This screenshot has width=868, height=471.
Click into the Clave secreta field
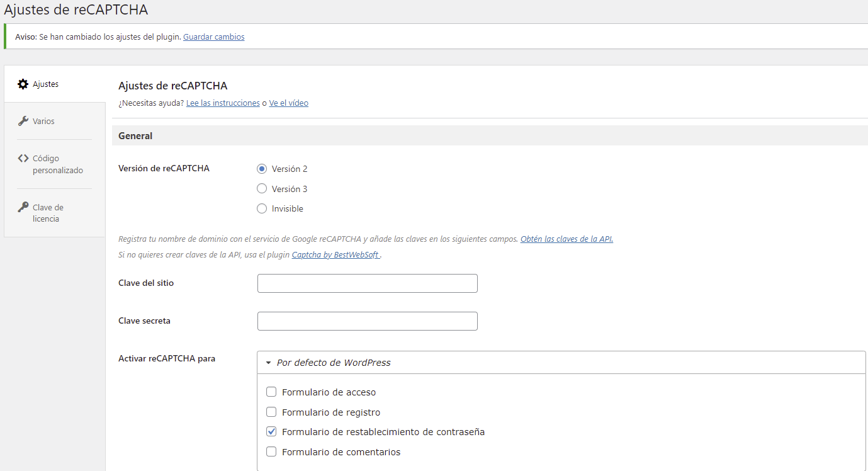pyautogui.click(x=368, y=321)
